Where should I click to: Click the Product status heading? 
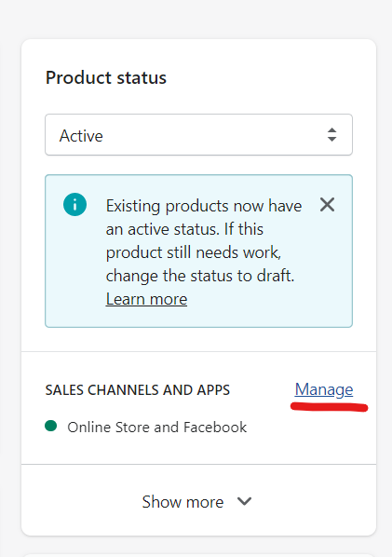click(x=106, y=77)
